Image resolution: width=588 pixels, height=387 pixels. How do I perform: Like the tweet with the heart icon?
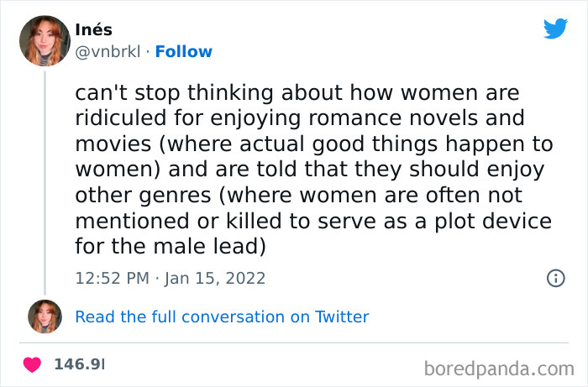coord(33,365)
